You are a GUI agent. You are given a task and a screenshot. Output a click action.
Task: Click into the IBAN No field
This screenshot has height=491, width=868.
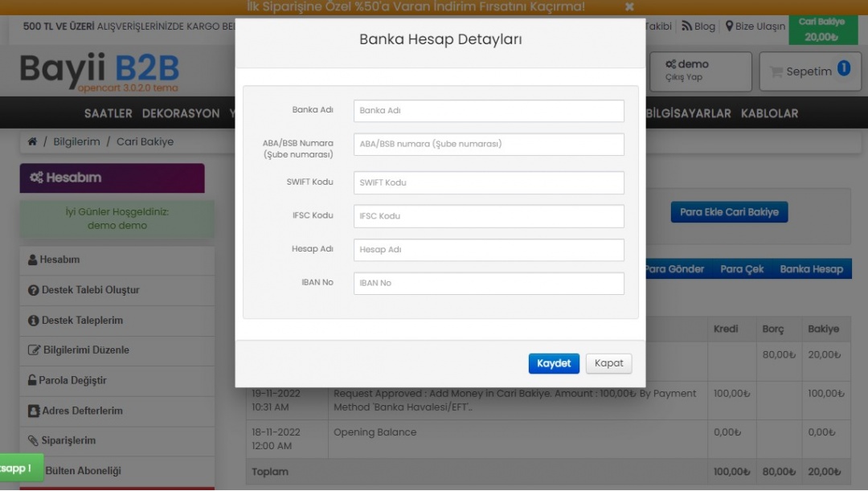coord(489,283)
